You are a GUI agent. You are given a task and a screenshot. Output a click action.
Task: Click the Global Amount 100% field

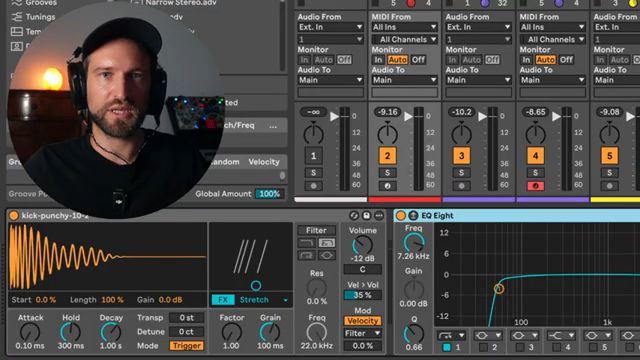tap(269, 194)
